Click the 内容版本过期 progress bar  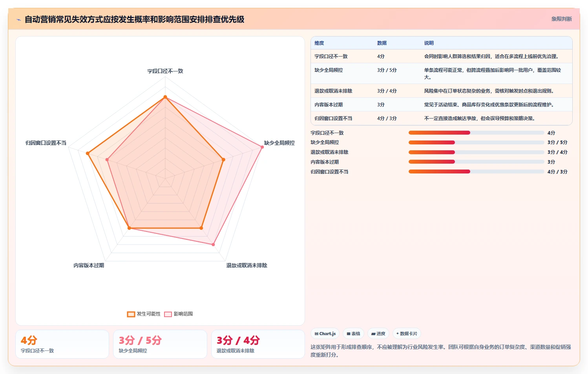click(x=476, y=162)
